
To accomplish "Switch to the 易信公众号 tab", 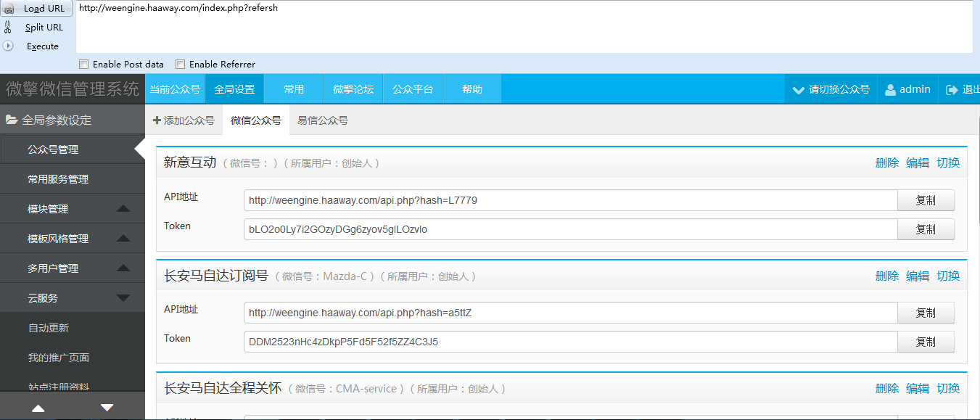I will point(323,120).
